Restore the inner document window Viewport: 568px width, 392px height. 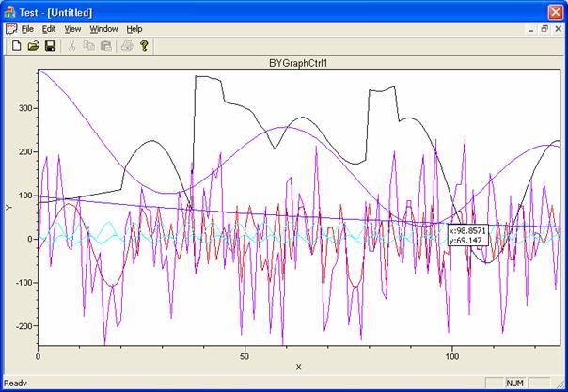tap(544, 29)
